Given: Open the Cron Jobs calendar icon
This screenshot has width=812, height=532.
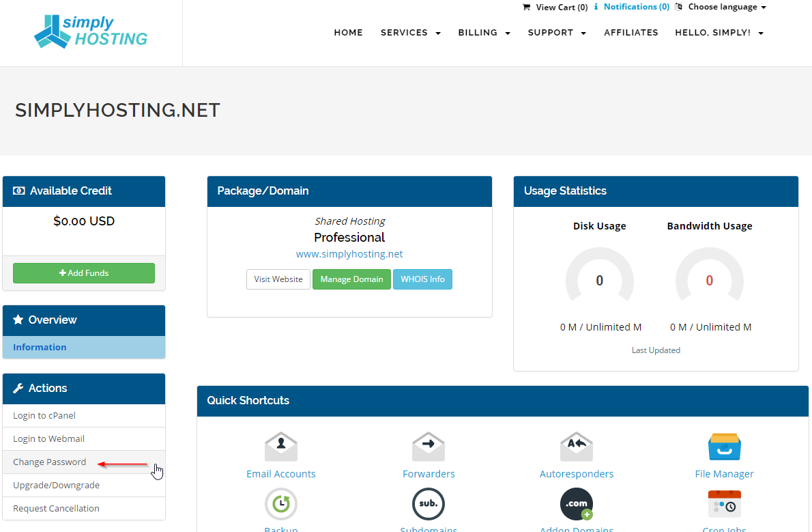Looking at the screenshot, I should tap(725, 503).
